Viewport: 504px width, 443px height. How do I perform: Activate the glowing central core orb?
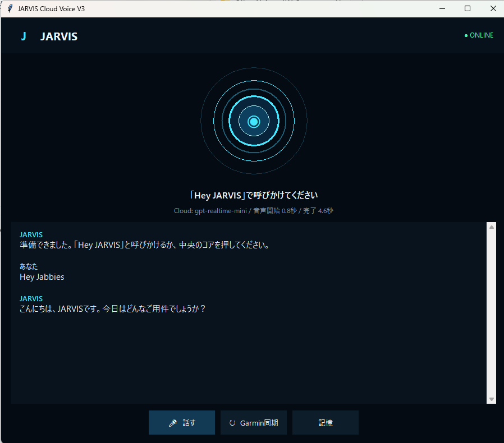pyautogui.click(x=254, y=122)
